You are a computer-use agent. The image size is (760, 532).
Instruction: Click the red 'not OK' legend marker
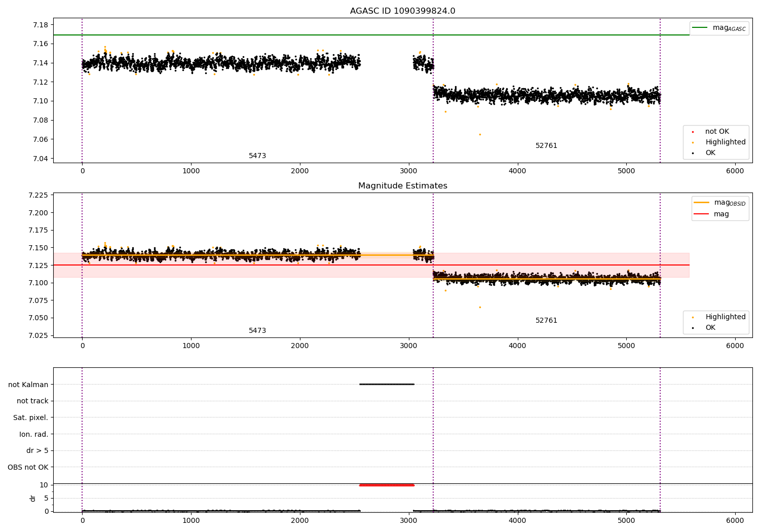coord(693,132)
